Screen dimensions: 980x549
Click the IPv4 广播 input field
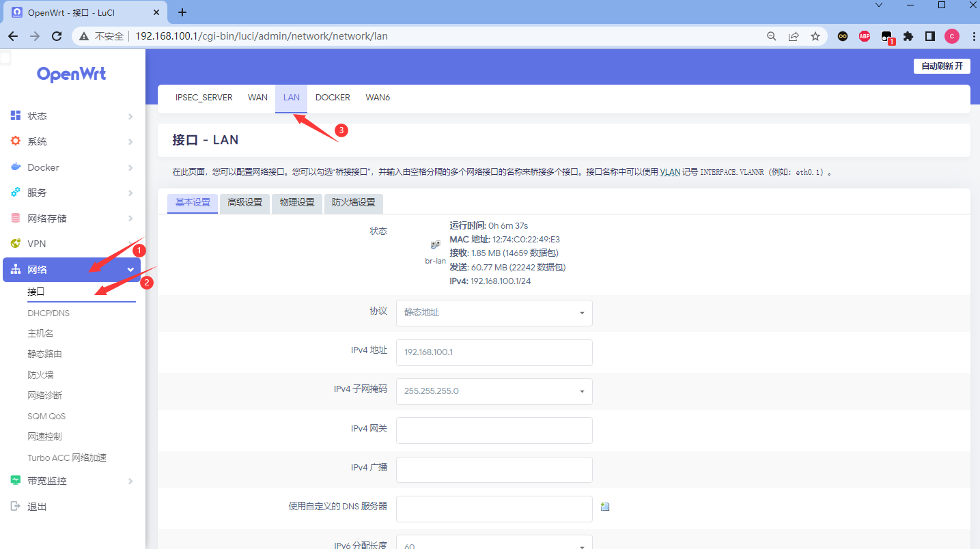pyautogui.click(x=494, y=470)
